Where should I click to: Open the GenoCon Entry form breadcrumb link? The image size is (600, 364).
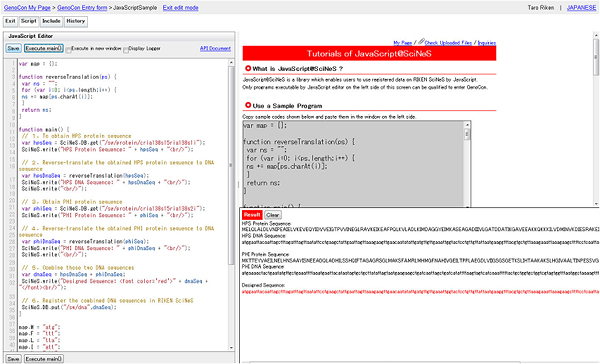tap(82, 8)
